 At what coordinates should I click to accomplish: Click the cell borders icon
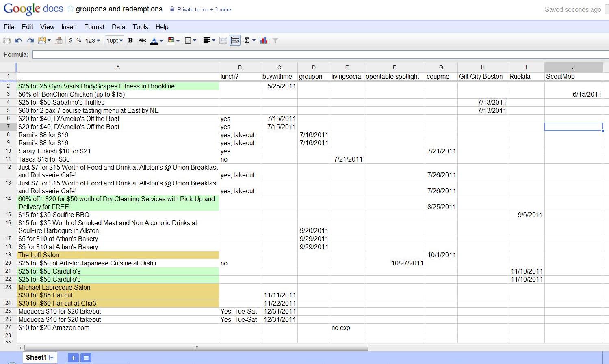coord(188,41)
